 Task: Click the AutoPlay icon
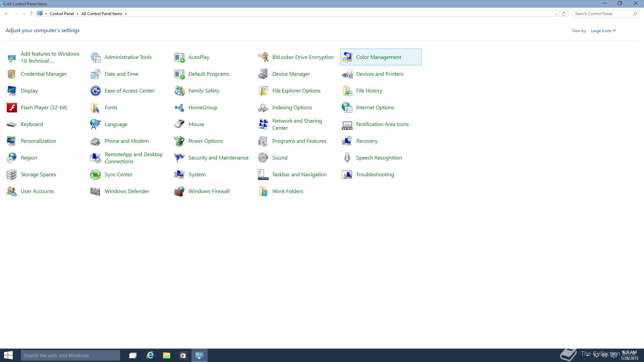click(x=179, y=57)
